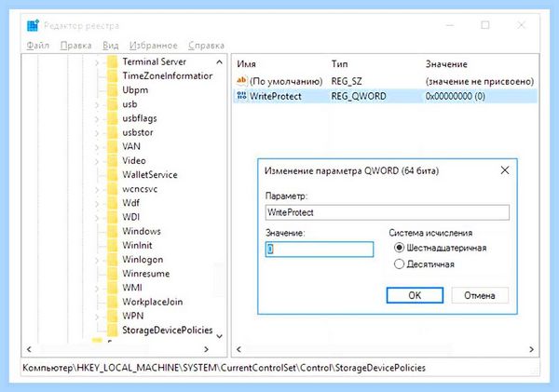Viewport: 559px width, 392px height.
Task: Expand the usbflags tree node
Action: click(97, 119)
